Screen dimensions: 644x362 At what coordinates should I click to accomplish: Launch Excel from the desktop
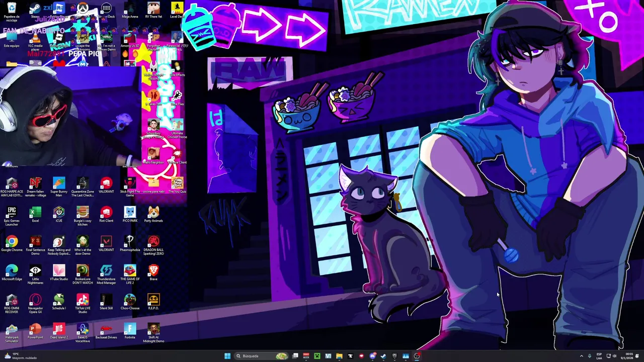[35, 215]
